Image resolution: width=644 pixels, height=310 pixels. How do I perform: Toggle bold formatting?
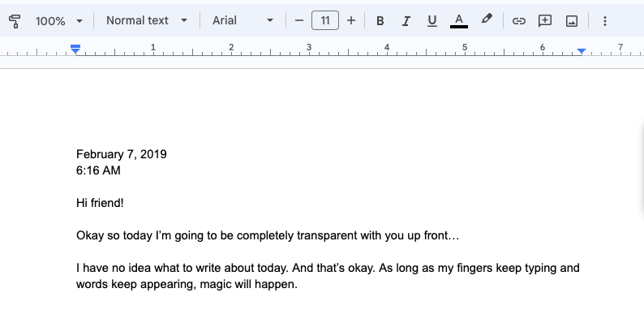tap(380, 20)
